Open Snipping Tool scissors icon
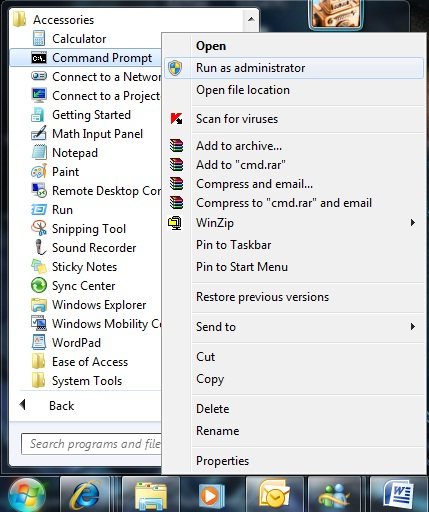Screen dimensions: 429x512 (x=39, y=228)
